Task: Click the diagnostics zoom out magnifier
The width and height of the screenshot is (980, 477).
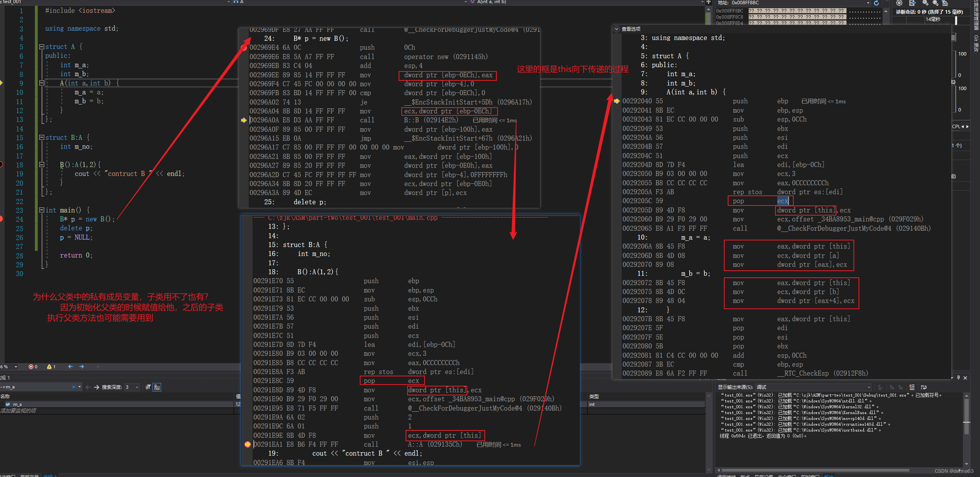Action: [935, 3]
